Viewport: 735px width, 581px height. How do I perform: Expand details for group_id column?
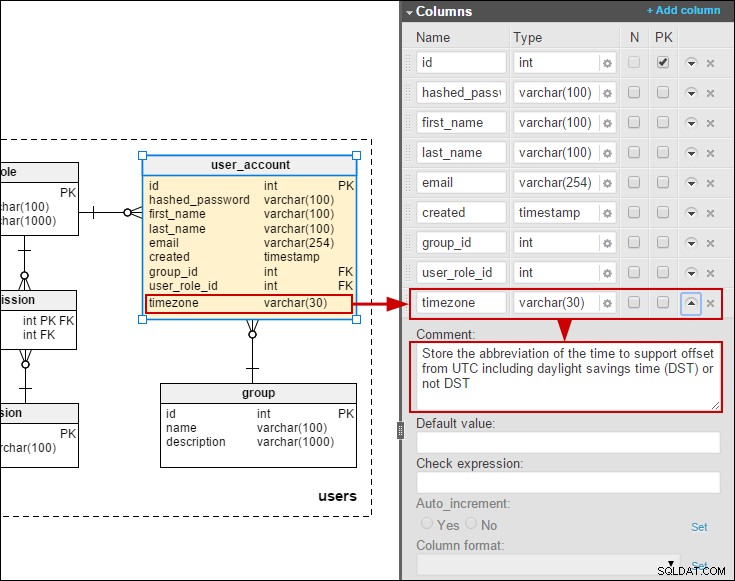click(691, 243)
